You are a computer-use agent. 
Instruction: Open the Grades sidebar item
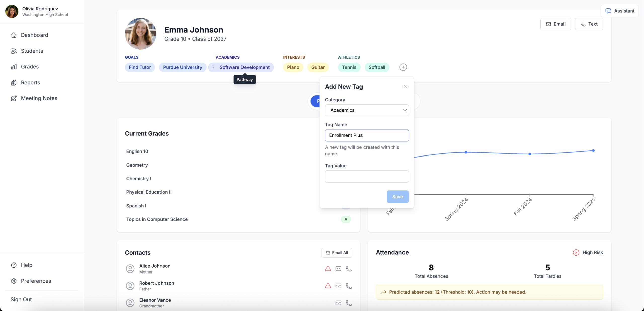tap(30, 67)
